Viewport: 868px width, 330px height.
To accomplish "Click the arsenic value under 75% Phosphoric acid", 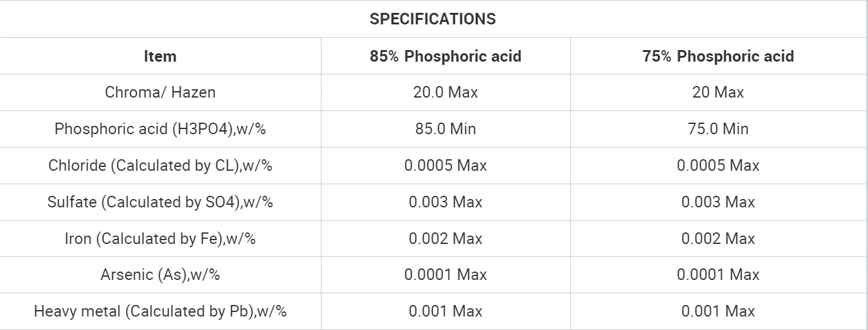I will point(718,275).
